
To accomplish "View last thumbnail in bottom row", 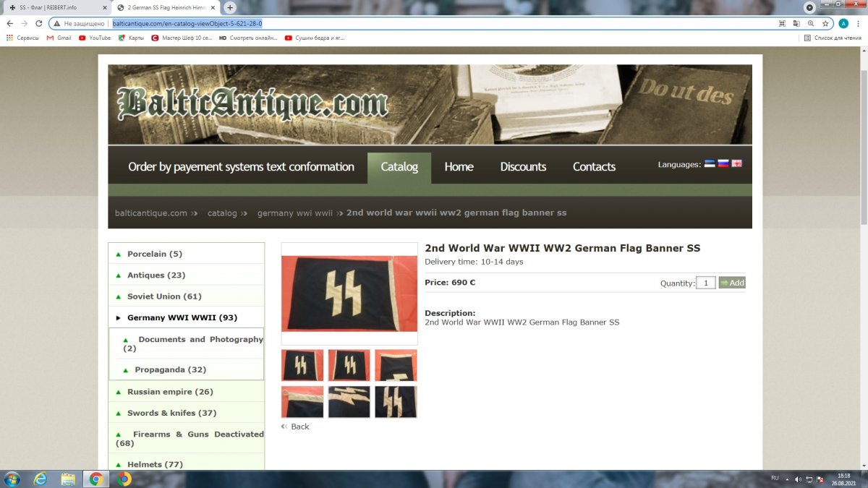I will [396, 402].
